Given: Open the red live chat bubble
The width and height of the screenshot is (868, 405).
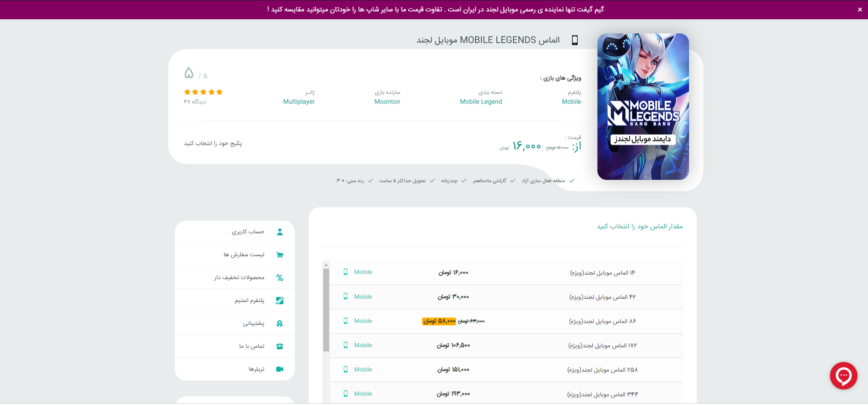Looking at the screenshot, I should coord(843,376).
